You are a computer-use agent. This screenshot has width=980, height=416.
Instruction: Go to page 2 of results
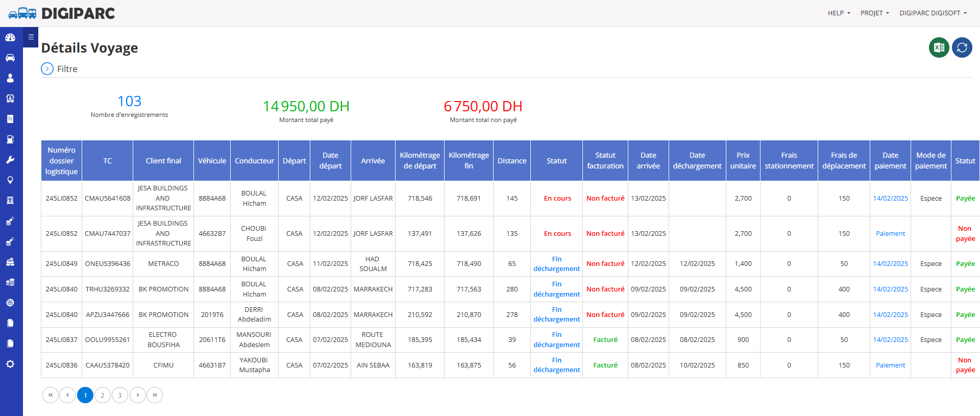coord(103,395)
